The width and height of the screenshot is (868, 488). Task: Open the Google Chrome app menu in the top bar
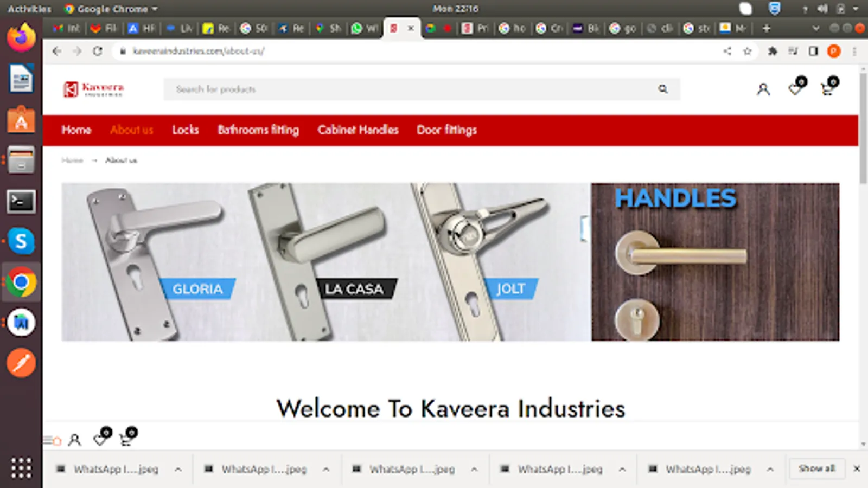(111, 9)
